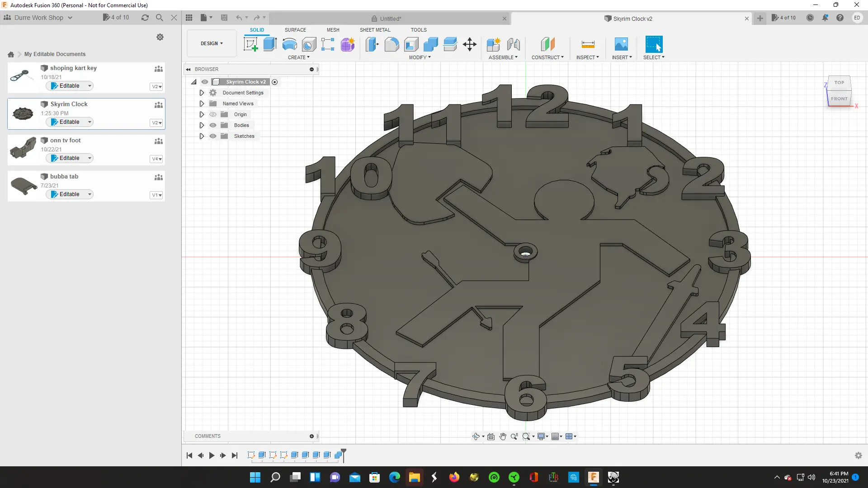Select the Fillet tool

pos(392,44)
